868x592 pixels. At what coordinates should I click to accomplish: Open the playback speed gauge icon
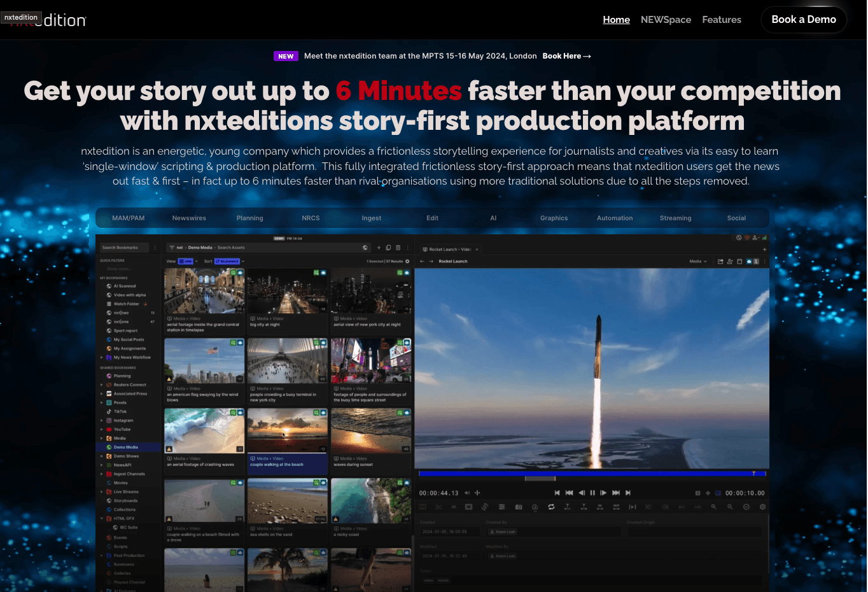[535, 507]
